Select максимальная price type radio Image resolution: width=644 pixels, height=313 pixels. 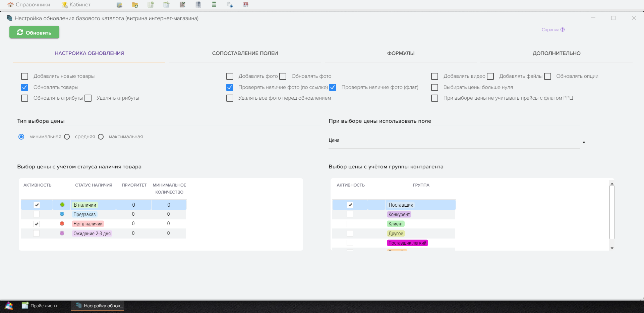pos(101,137)
